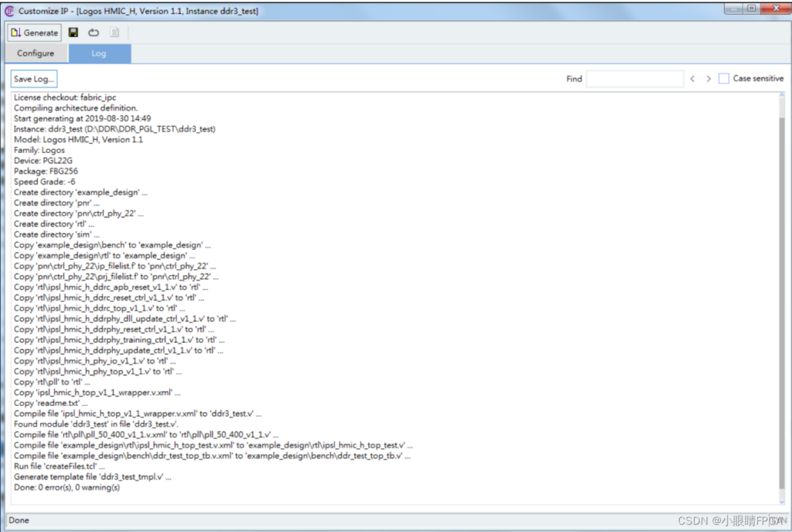
Task: Click the 'Start generating at 2019-08-30' log line
Action: pos(82,118)
